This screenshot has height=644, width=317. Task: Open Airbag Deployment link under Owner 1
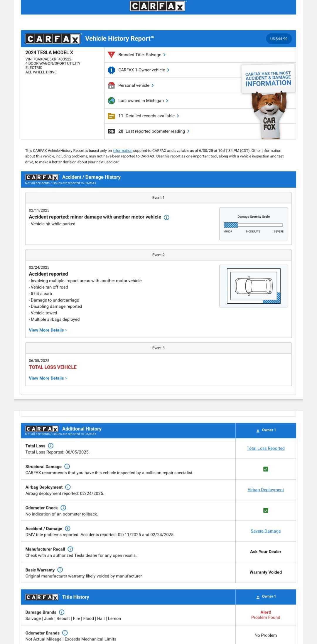(266, 490)
